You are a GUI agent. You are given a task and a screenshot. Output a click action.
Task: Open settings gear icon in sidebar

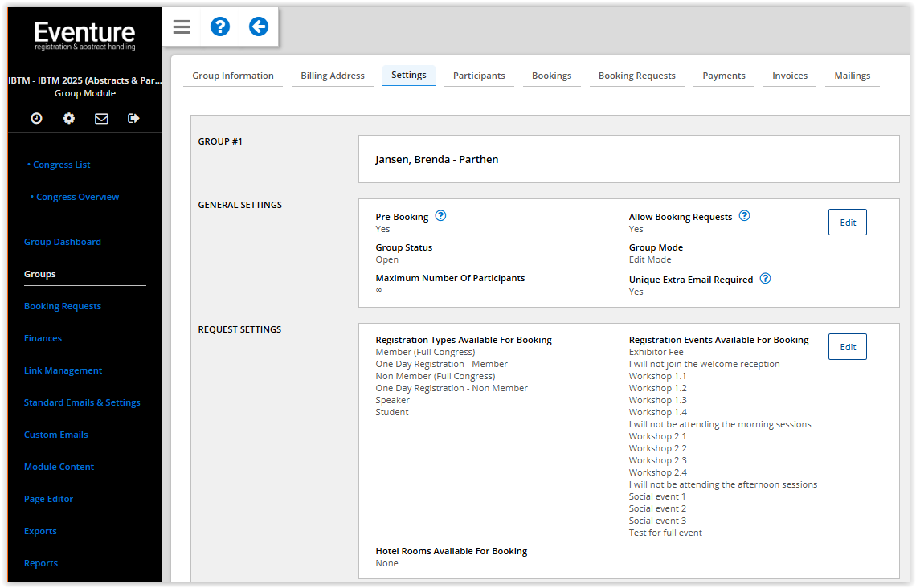(x=69, y=118)
